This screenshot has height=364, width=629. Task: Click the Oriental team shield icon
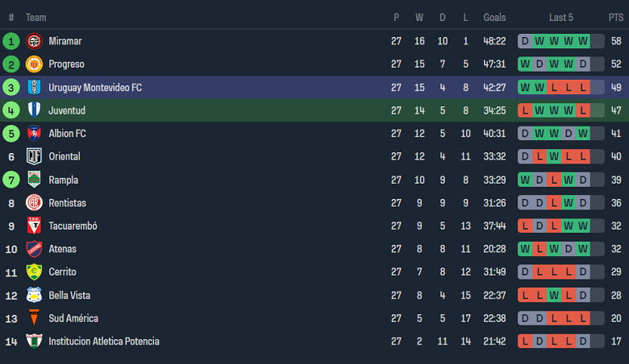click(34, 156)
